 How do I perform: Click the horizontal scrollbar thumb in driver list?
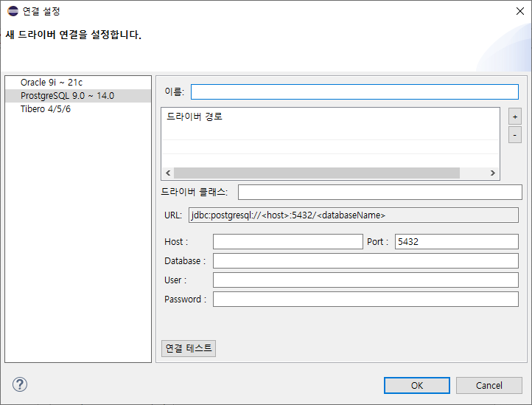(x=317, y=173)
